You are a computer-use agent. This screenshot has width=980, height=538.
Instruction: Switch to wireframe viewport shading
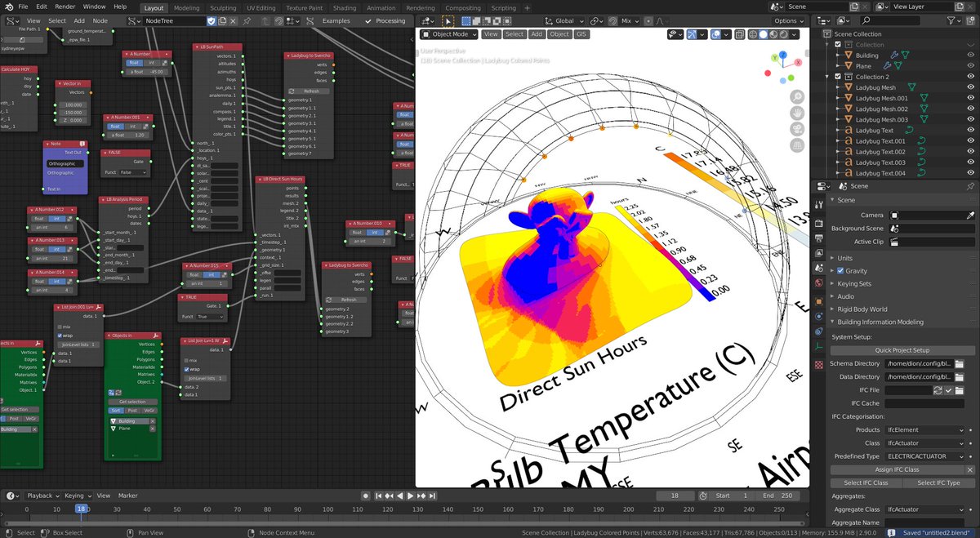point(752,33)
